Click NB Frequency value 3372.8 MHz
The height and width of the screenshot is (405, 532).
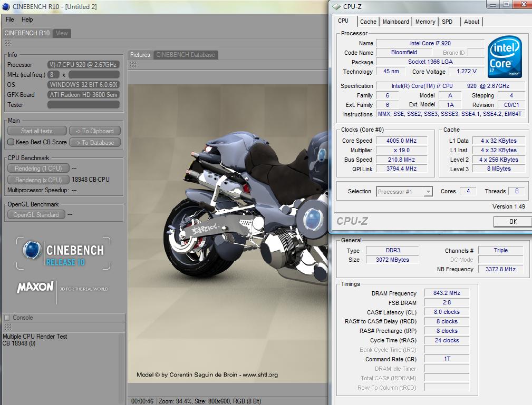[500, 269]
